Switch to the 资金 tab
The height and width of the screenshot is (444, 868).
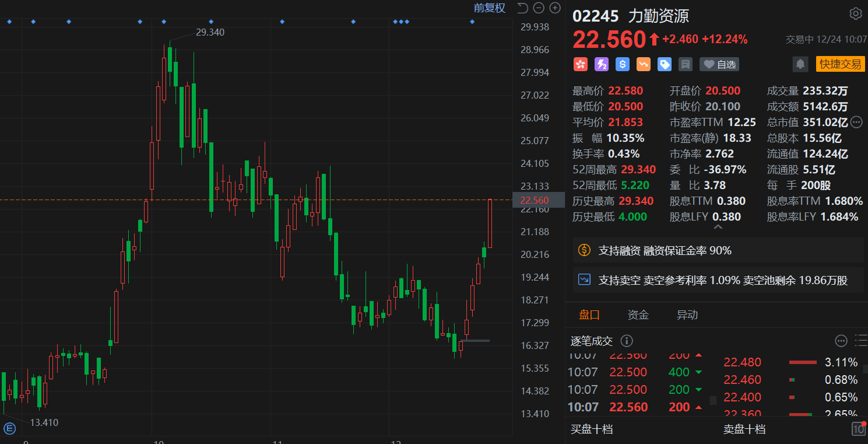pos(638,315)
